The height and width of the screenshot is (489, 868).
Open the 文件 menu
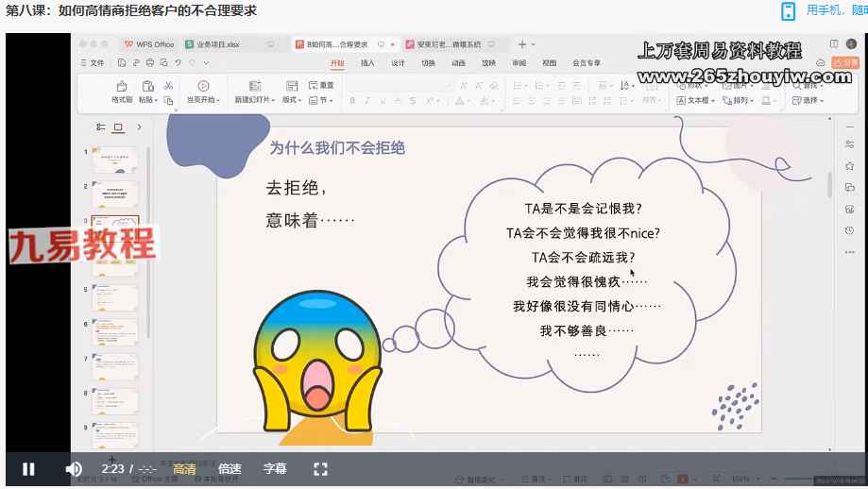coord(93,63)
